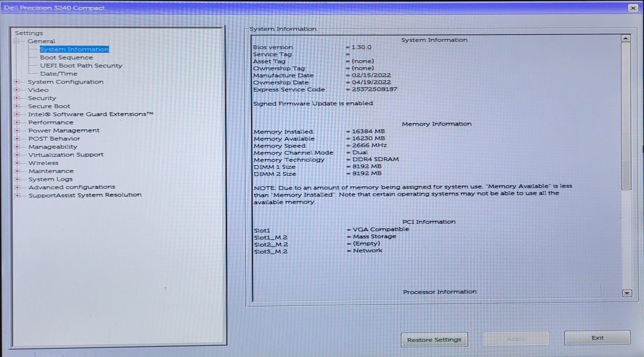
Task: Select the System Logs label
Action: coord(50,180)
